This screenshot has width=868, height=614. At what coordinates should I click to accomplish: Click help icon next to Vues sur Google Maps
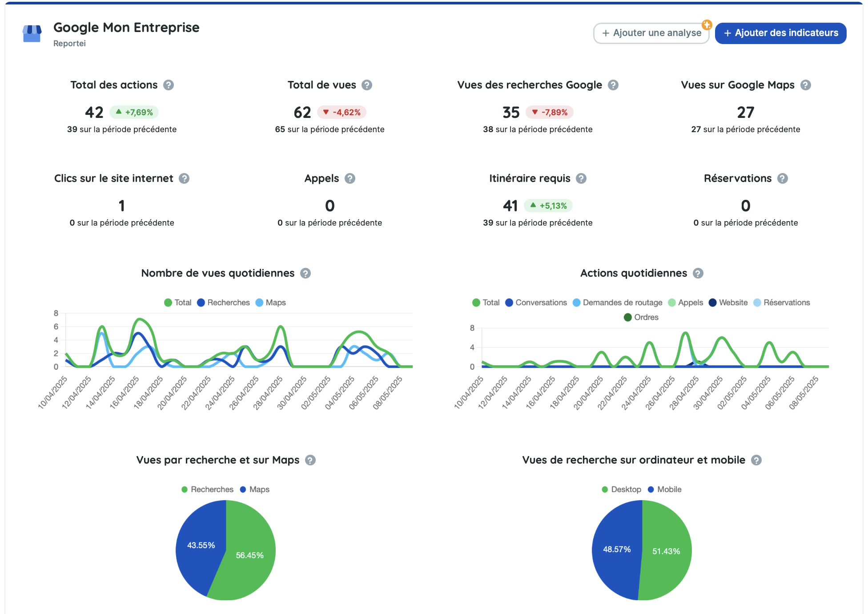[806, 85]
